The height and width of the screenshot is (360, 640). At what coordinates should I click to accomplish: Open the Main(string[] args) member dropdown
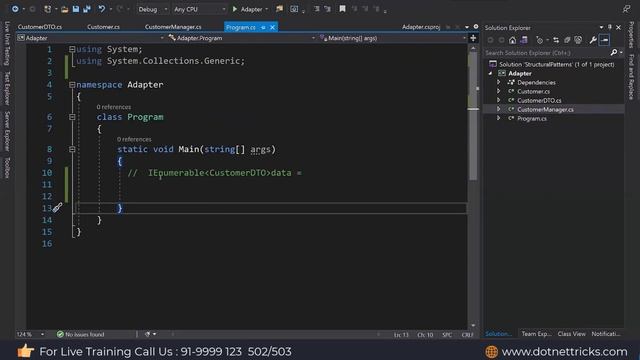coord(393,38)
